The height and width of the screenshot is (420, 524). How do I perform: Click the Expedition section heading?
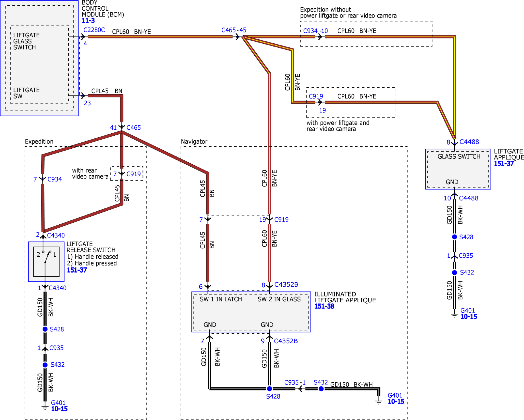point(39,142)
